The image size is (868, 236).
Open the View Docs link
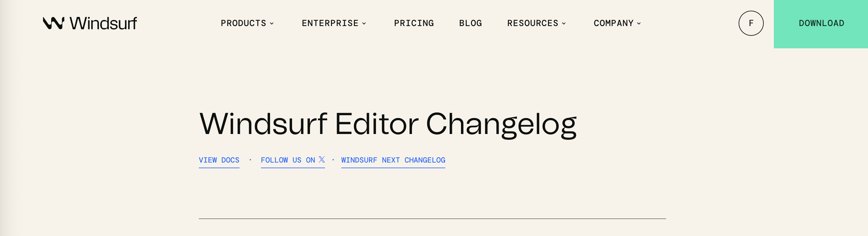[219, 160]
